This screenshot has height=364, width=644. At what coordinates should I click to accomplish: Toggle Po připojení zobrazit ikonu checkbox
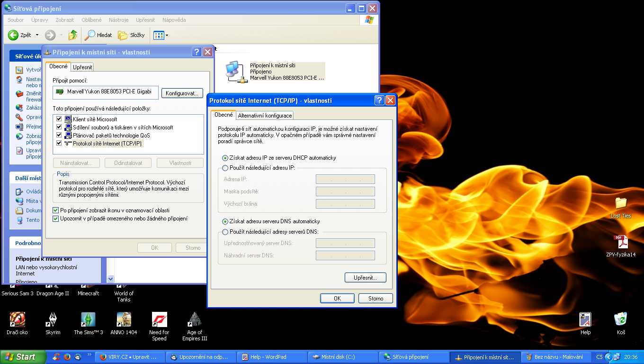click(56, 210)
